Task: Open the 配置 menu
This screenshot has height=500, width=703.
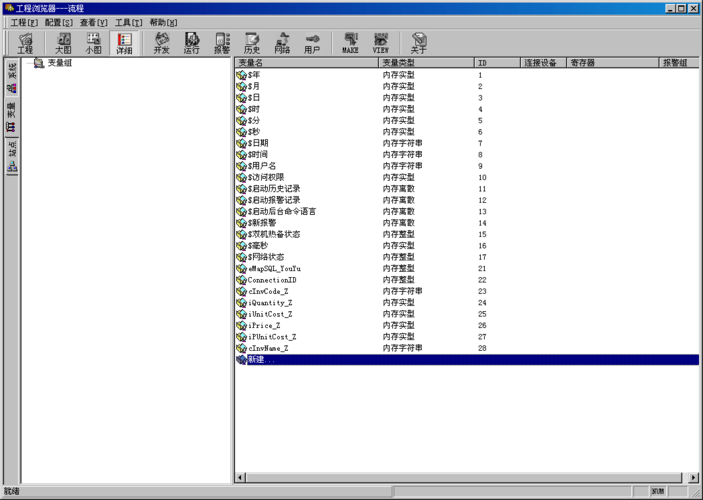Action: tap(59, 22)
